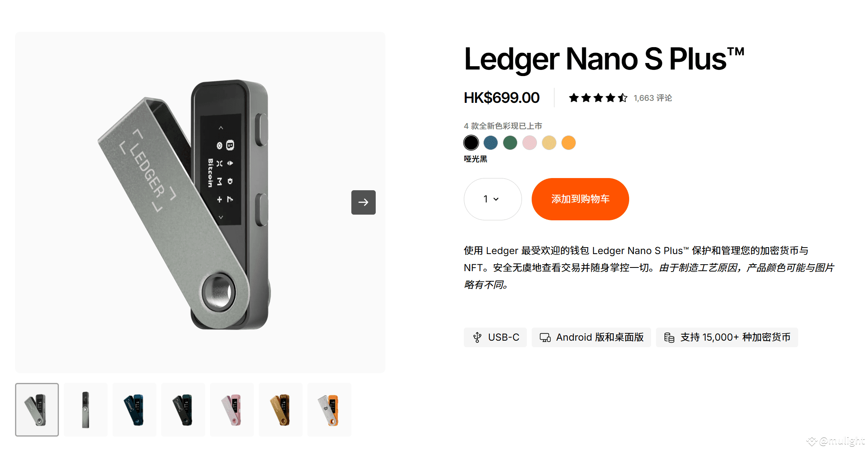Select the first gray Ledger thumbnail
Screen dimensions: 868x450
point(37,409)
